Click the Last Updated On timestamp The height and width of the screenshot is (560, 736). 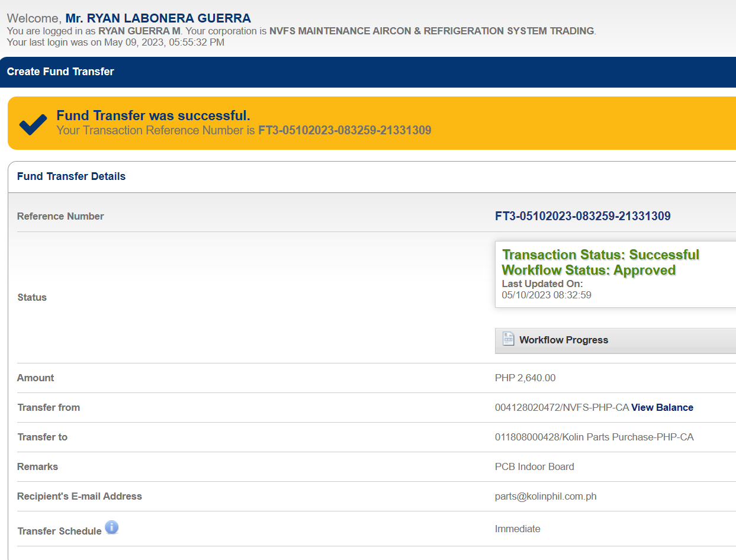tap(546, 295)
